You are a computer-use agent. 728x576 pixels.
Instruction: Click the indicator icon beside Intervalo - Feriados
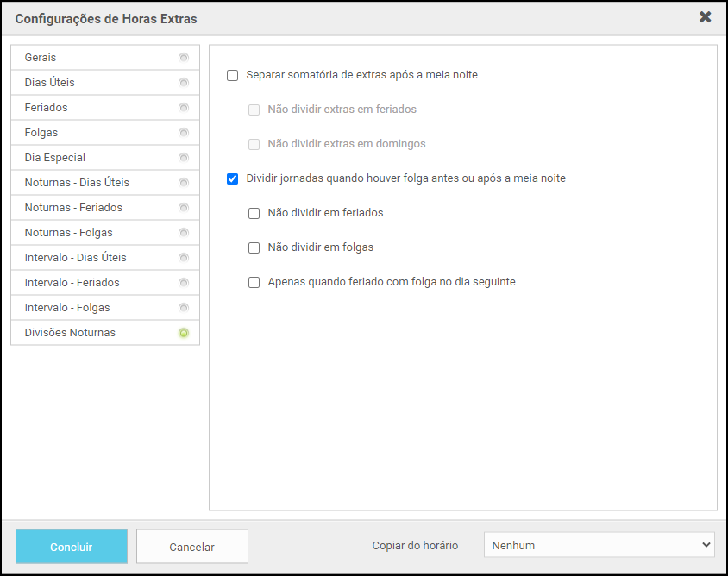(x=183, y=283)
